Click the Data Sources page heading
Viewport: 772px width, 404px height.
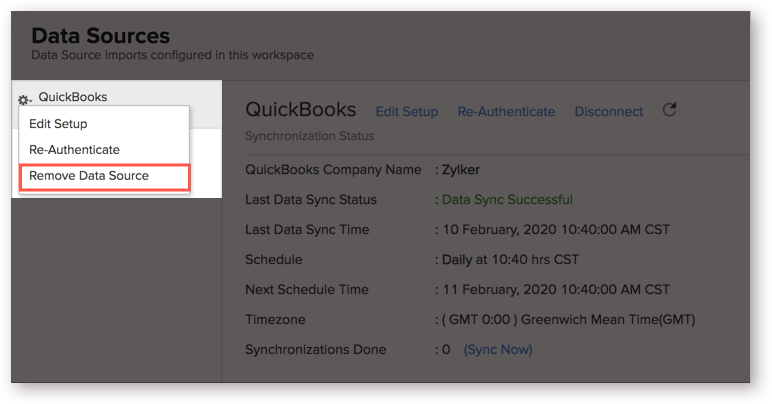[x=100, y=36]
